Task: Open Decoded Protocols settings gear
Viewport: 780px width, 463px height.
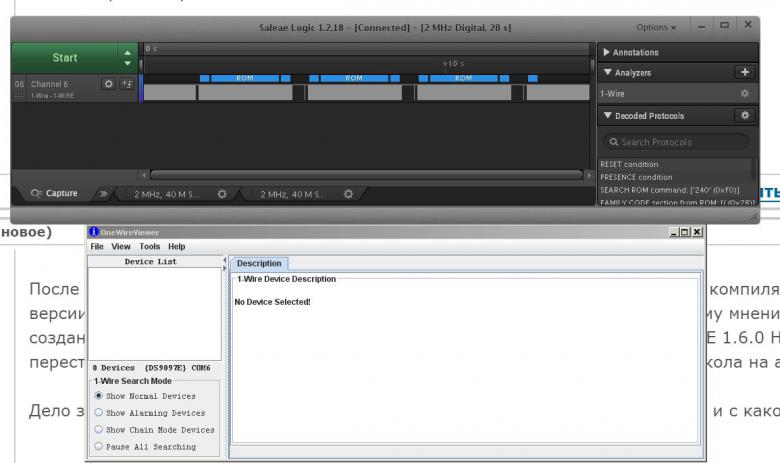Action: (x=745, y=115)
